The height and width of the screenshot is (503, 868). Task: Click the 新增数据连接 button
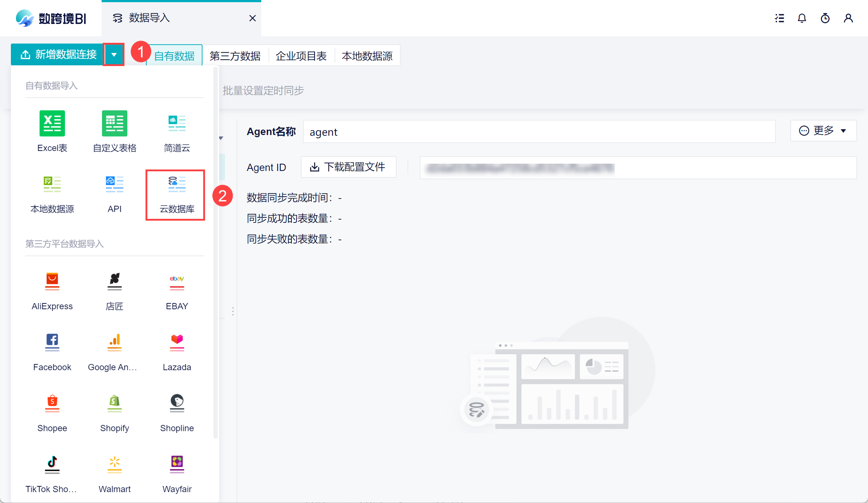pos(58,55)
